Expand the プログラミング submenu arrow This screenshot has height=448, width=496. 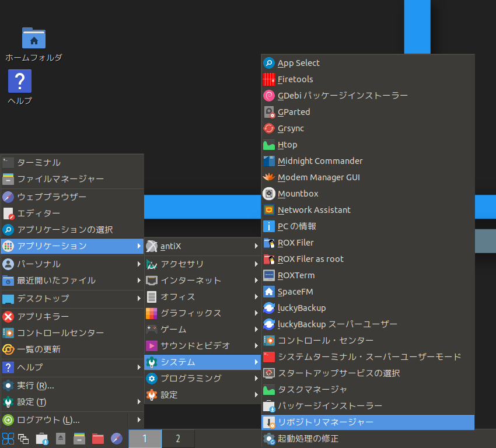pos(256,379)
